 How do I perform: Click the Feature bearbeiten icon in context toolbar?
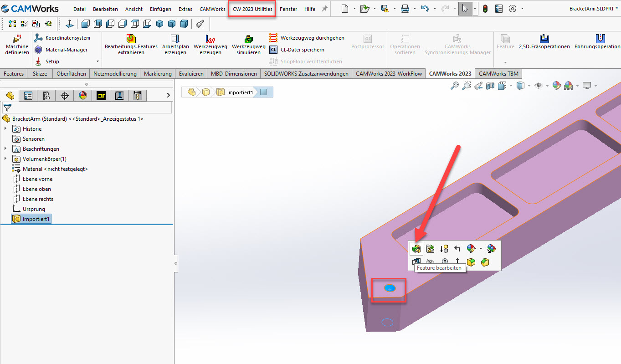tap(416, 248)
